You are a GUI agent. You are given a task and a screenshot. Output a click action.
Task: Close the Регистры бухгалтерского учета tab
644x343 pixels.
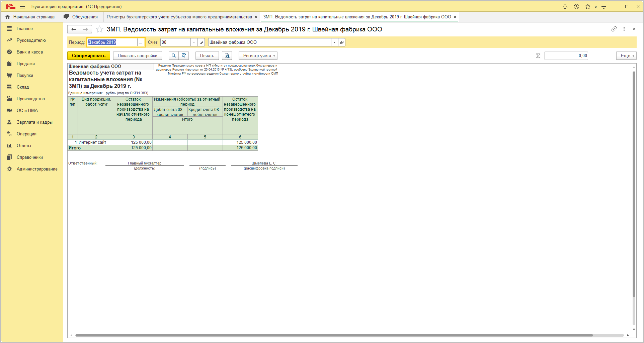click(x=256, y=17)
